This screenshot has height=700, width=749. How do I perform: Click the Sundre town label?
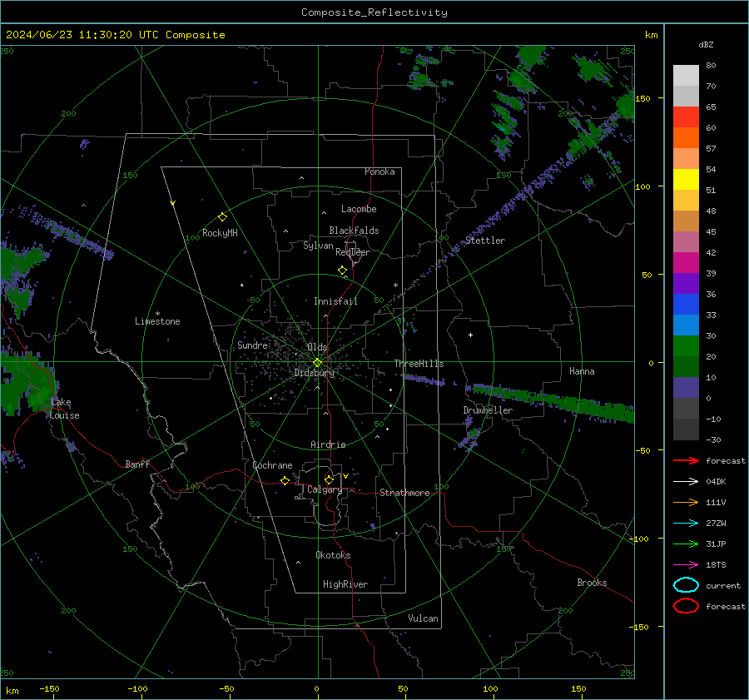[x=252, y=345]
